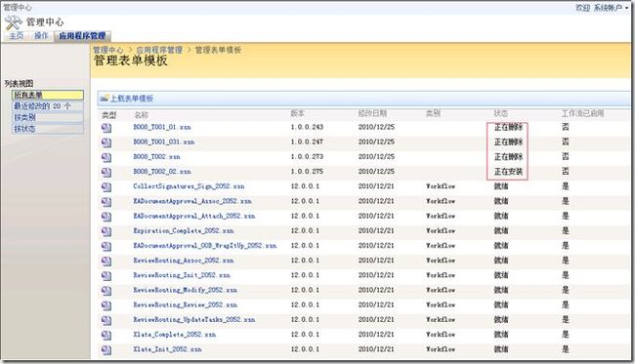The width and height of the screenshot is (635, 364).
Task: Open Xlate_Complete_2052.xsn
Action: 175,335
